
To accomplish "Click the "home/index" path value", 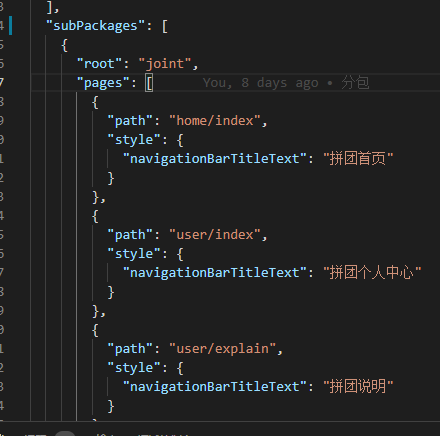I will (215, 121).
